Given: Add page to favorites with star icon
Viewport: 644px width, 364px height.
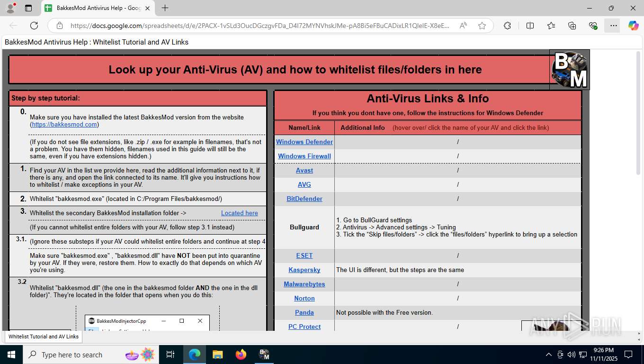Looking at the screenshot, I should click(482, 26).
